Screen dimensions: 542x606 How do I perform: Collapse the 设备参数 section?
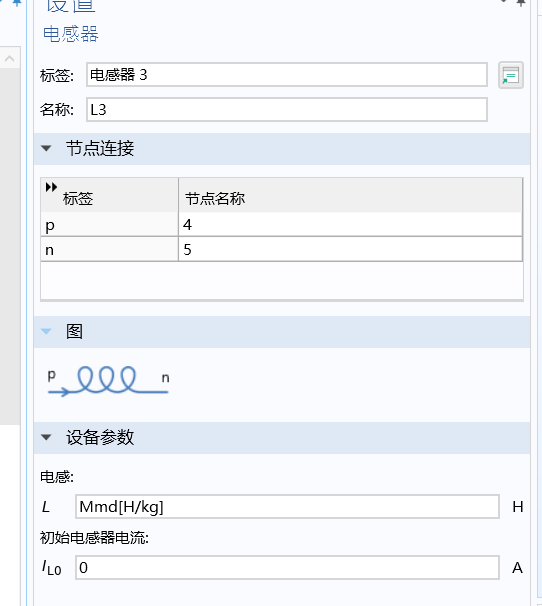click(x=46, y=437)
